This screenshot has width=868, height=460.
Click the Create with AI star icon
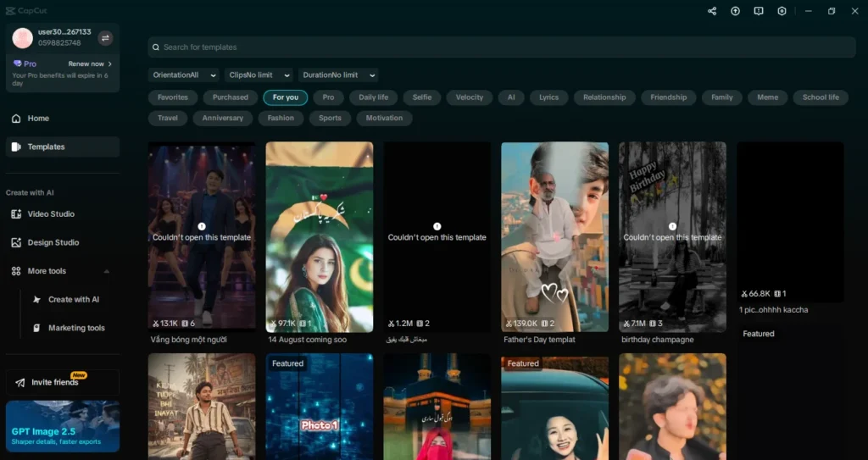click(x=36, y=300)
